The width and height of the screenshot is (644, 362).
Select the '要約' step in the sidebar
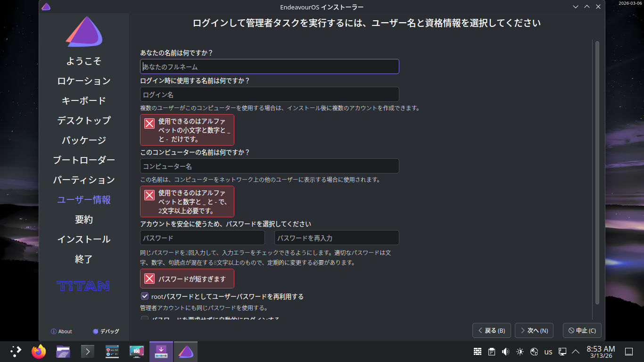[x=84, y=220]
